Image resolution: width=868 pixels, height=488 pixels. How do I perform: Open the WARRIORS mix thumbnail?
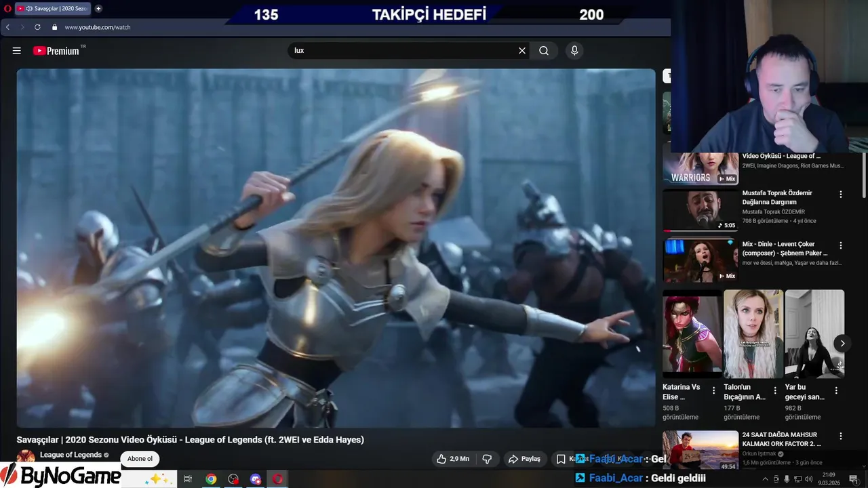click(701, 168)
